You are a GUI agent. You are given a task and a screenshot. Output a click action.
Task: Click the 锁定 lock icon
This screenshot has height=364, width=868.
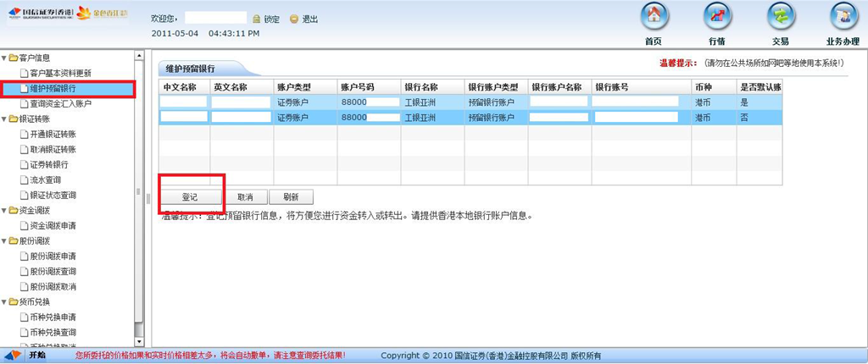tap(257, 19)
